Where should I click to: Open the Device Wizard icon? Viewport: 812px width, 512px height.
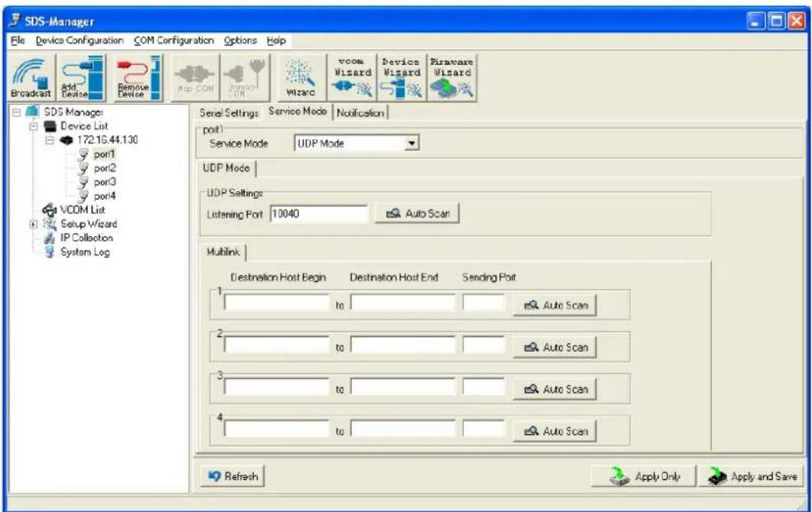coord(401,77)
